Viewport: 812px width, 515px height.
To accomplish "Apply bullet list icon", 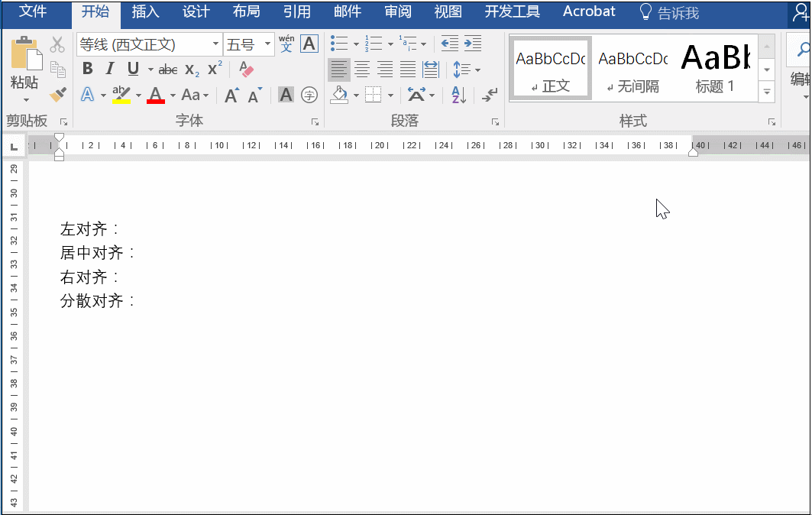I will tap(339, 44).
